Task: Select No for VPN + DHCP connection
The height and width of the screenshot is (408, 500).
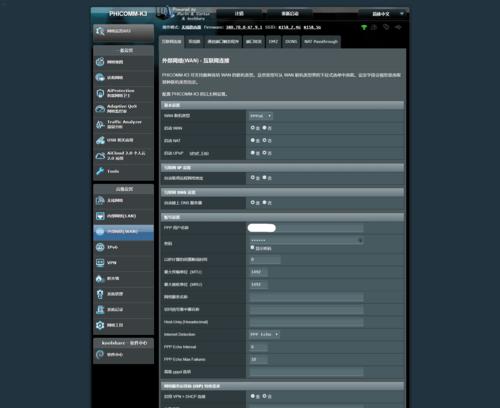Action: coord(265,396)
